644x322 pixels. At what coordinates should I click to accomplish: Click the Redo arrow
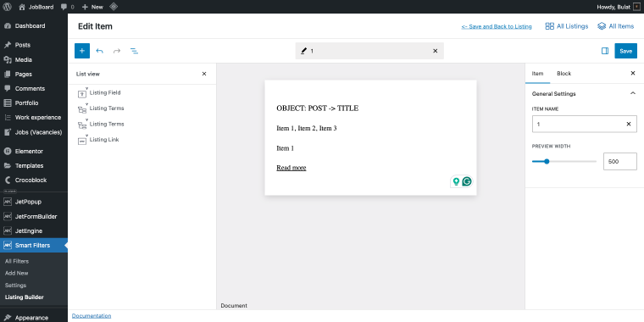pos(117,51)
